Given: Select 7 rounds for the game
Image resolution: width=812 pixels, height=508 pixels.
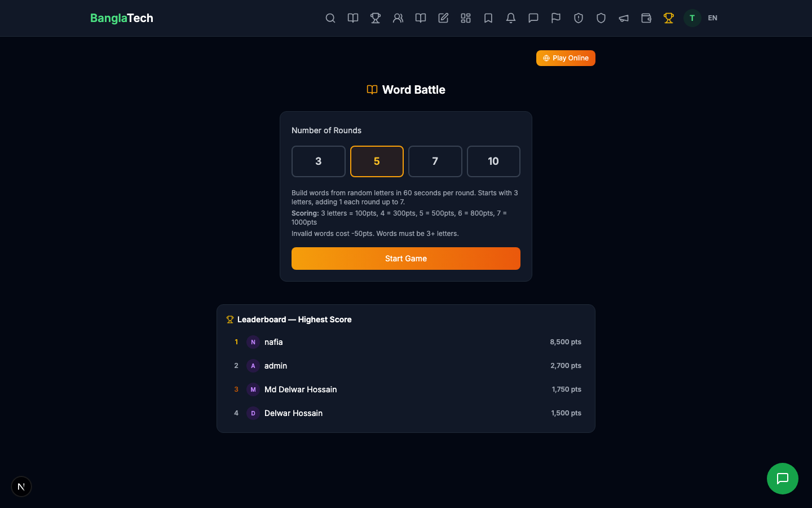Looking at the screenshot, I should [x=435, y=161].
